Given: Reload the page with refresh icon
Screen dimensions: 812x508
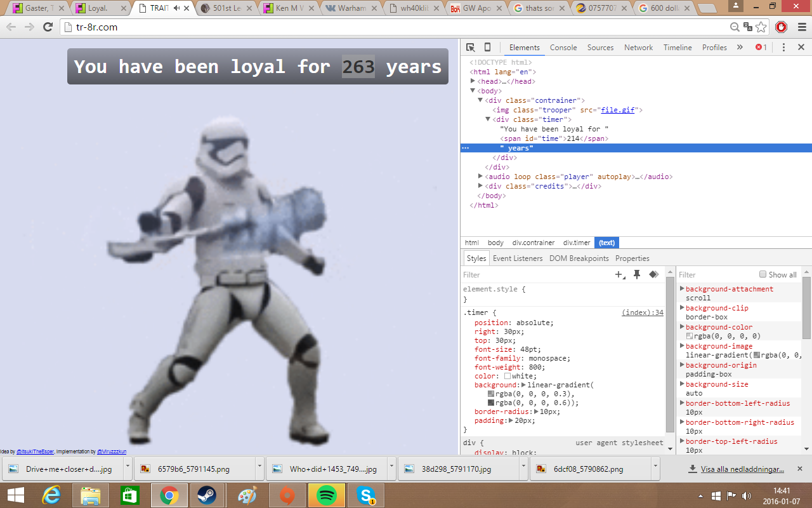Looking at the screenshot, I should tap(48, 27).
